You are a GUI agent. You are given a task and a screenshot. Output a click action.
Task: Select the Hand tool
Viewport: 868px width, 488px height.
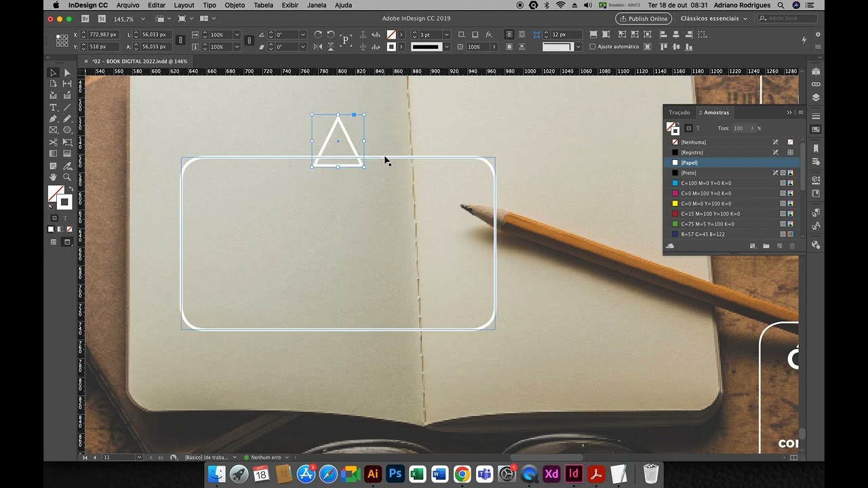(53, 177)
